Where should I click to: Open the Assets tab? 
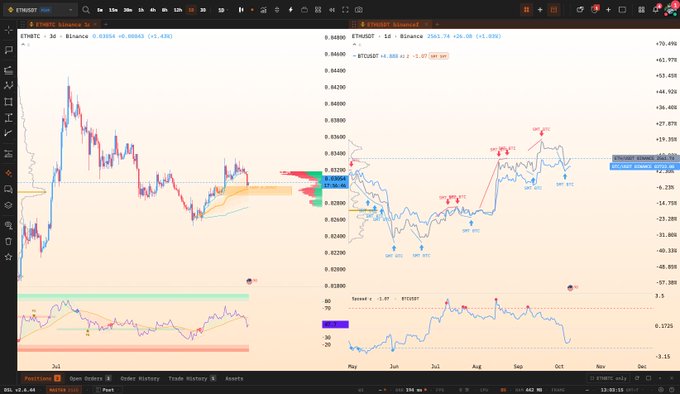234,378
